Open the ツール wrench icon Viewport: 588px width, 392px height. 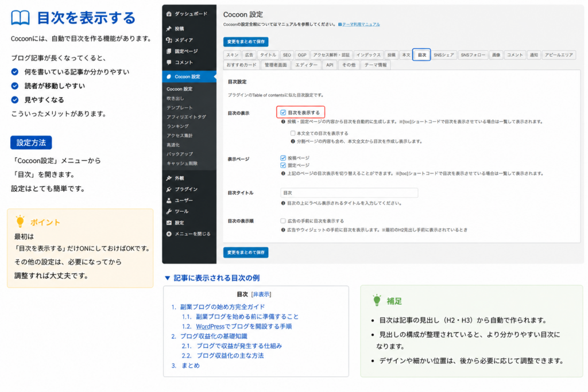pyautogui.click(x=169, y=211)
